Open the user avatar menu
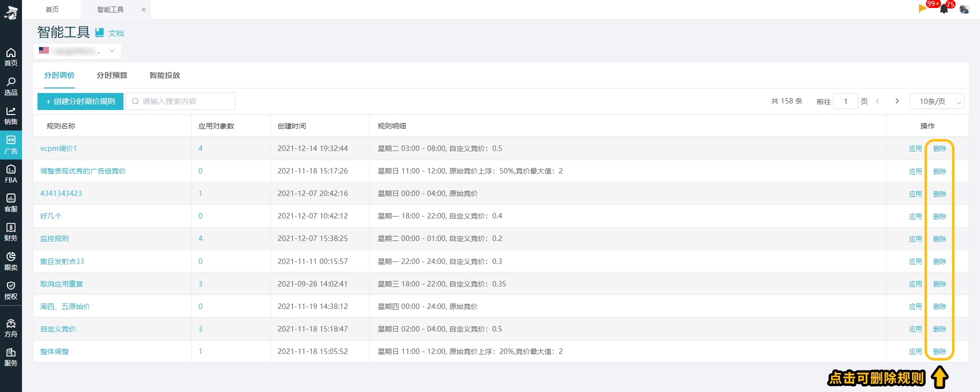The height and width of the screenshot is (392, 980). pyautogui.click(x=965, y=9)
